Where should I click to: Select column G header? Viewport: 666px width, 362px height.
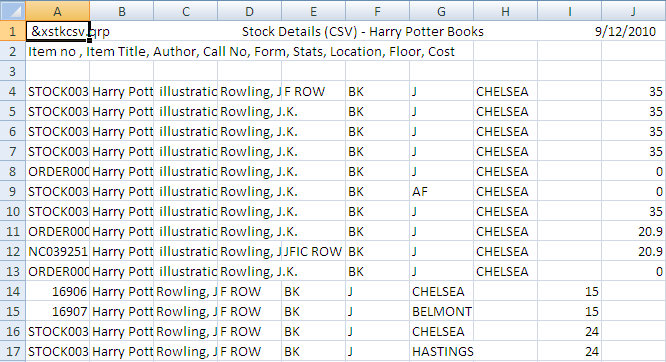[441, 11]
